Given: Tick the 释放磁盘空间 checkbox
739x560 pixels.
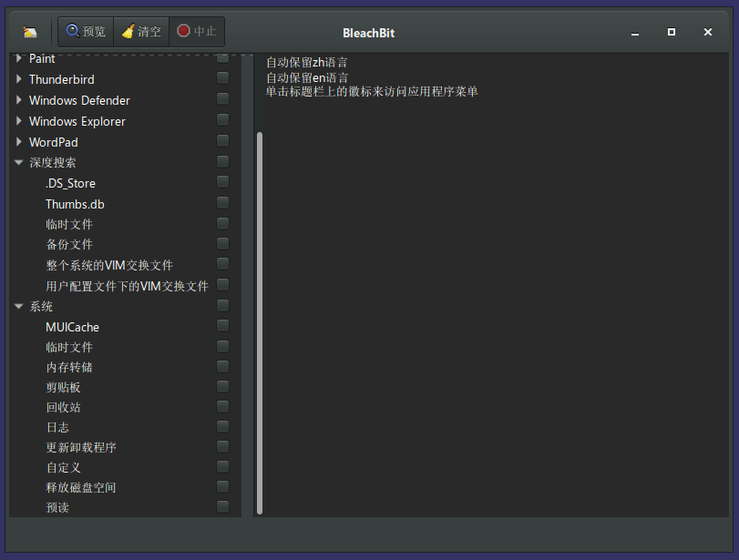Looking at the screenshot, I should coord(223,486).
